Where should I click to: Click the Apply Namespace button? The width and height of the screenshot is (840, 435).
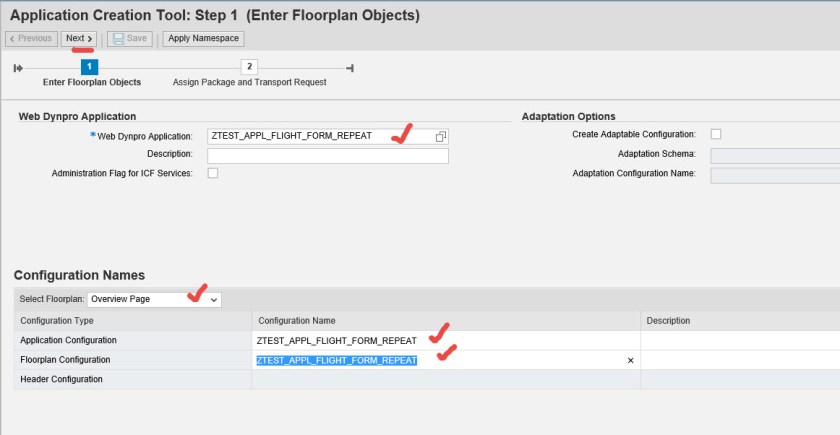(x=203, y=39)
